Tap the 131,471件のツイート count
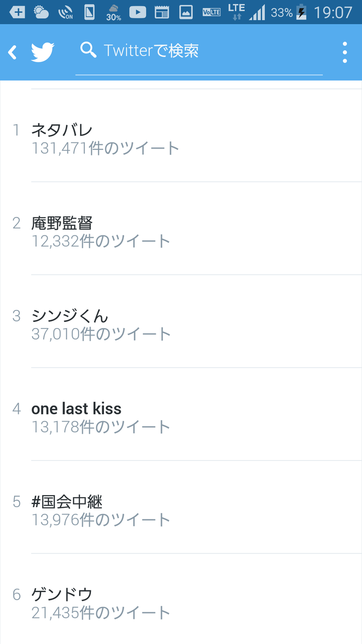Screen dimensions: 362x644 point(106,148)
